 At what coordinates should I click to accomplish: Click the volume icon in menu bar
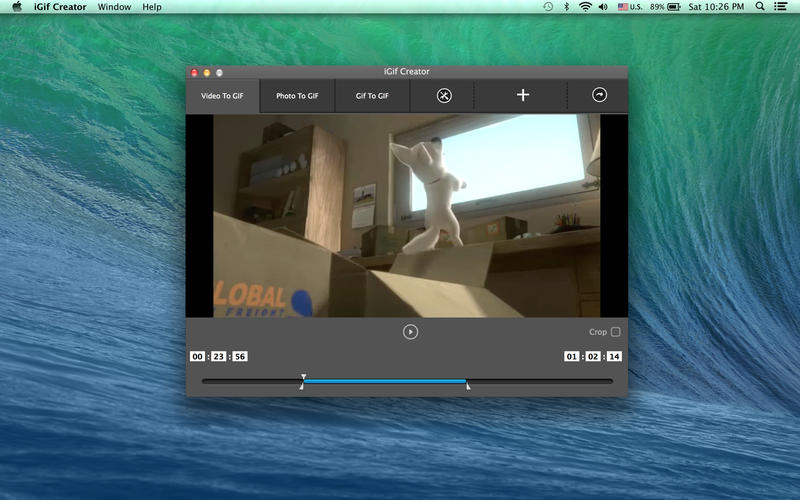(x=603, y=7)
